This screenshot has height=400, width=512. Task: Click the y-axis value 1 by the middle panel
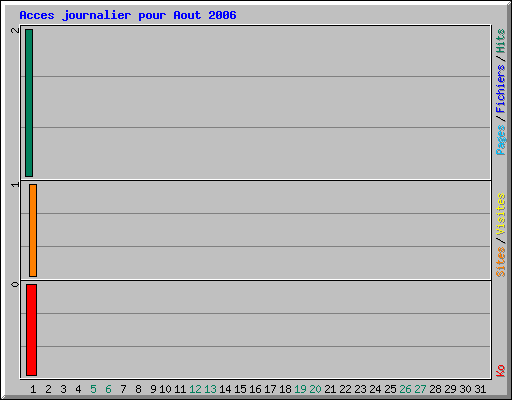15,184
